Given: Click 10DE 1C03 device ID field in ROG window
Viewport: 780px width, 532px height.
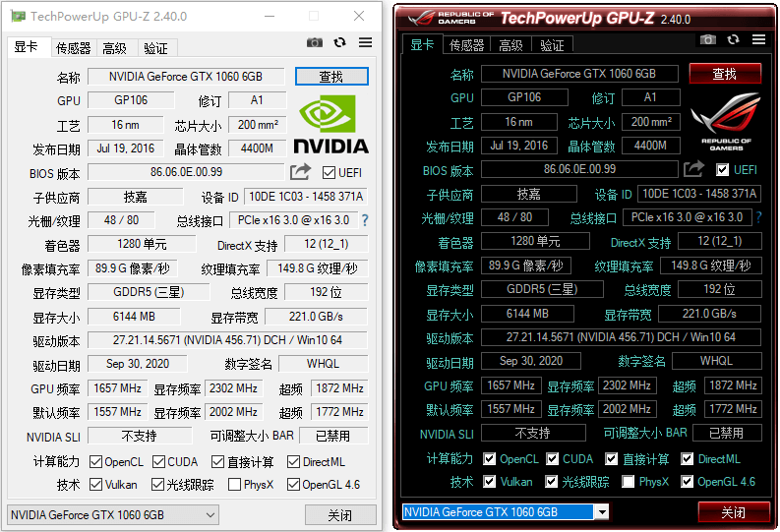Looking at the screenshot, I should click(x=699, y=194).
